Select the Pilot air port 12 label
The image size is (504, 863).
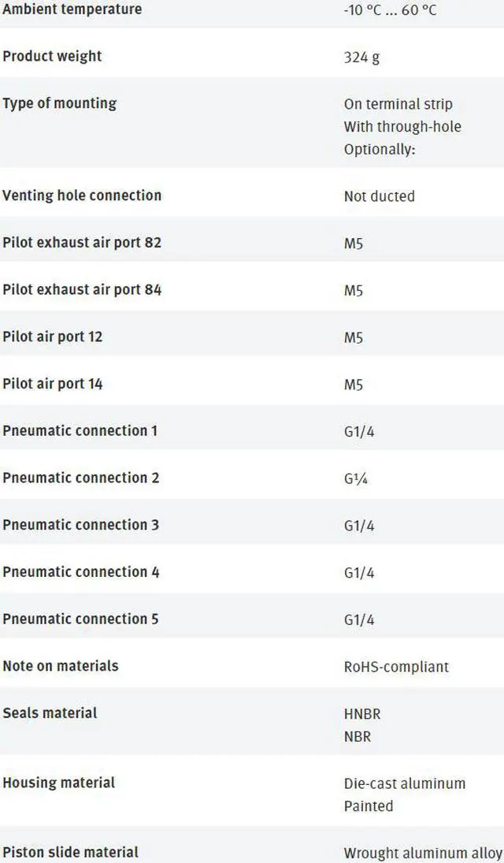point(53,337)
